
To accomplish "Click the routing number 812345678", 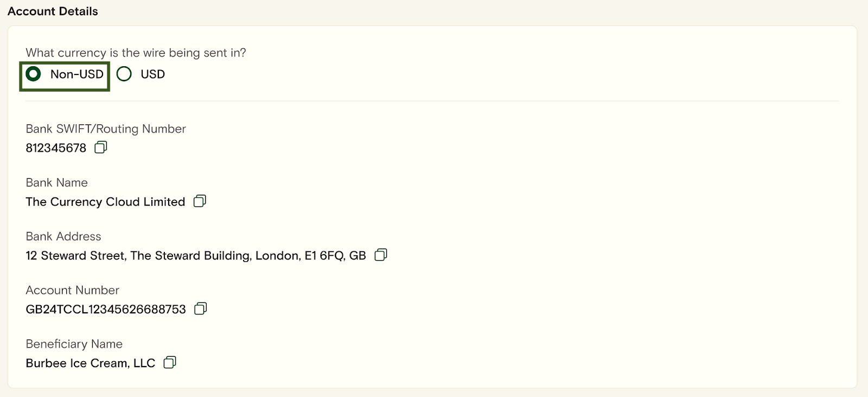I will [x=56, y=148].
